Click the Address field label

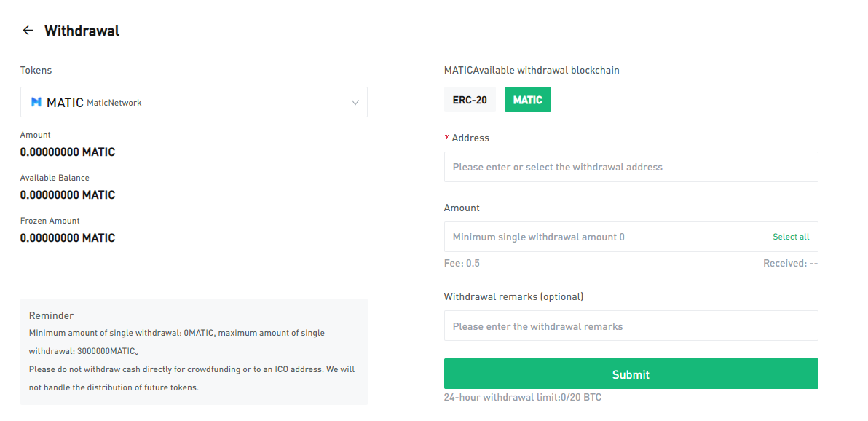(x=470, y=138)
